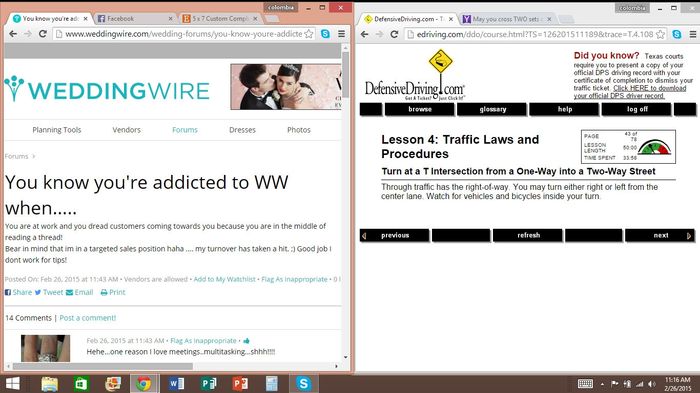Open Microsoft Publisher from the taskbar

(208, 384)
